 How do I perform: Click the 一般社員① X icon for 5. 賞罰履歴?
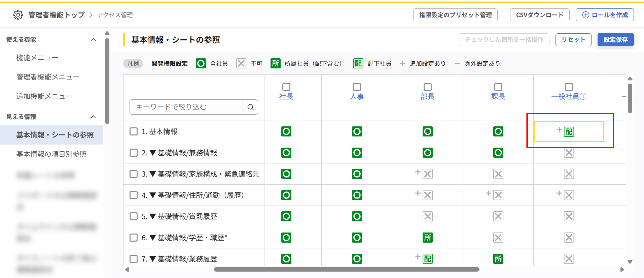[569, 216]
